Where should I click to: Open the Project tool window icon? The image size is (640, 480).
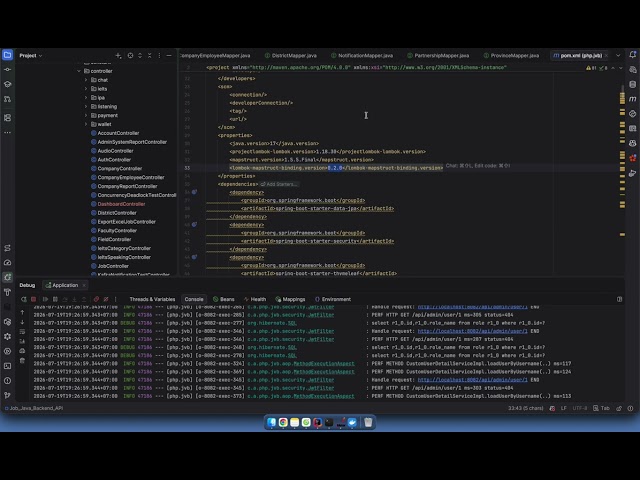tap(7, 55)
